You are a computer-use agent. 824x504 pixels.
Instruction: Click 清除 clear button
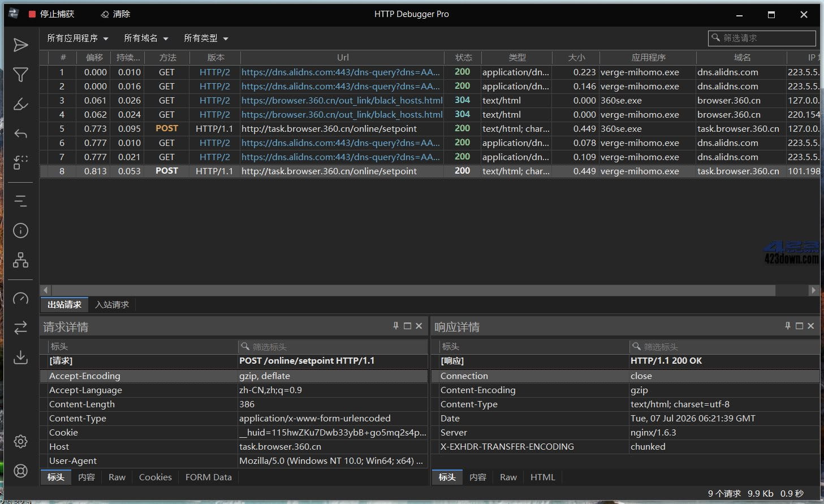coord(115,14)
